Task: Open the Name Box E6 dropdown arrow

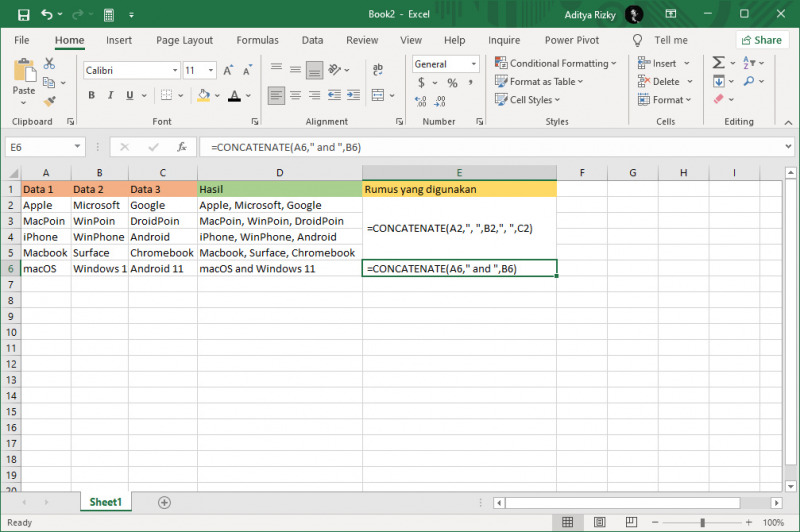Action: [77, 147]
